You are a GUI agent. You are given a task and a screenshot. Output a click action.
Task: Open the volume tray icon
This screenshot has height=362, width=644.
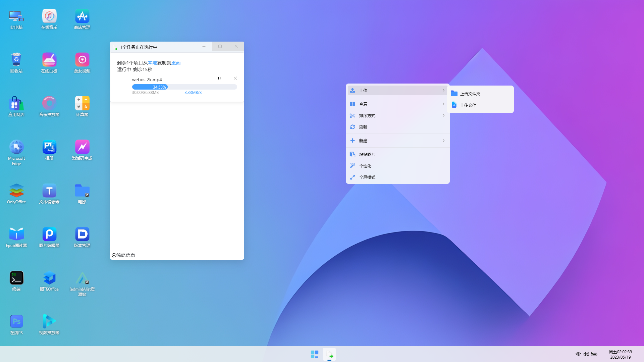pyautogui.click(x=586, y=354)
